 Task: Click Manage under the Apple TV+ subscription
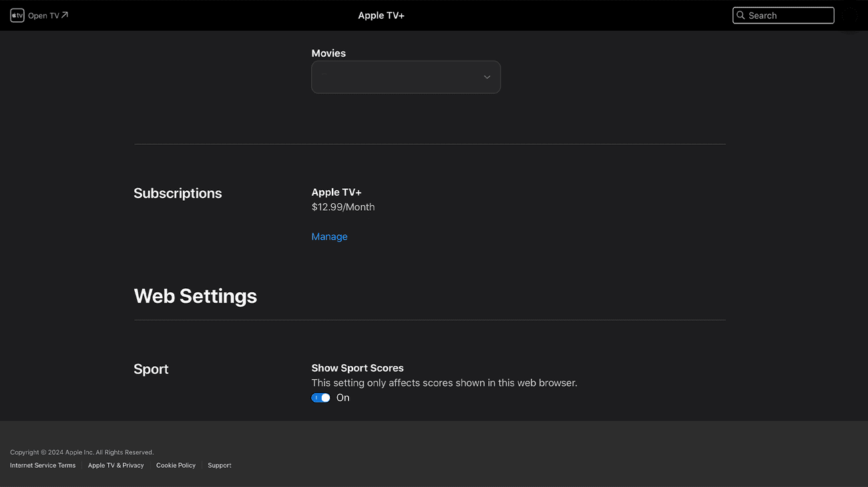click(x=329, y=236)
